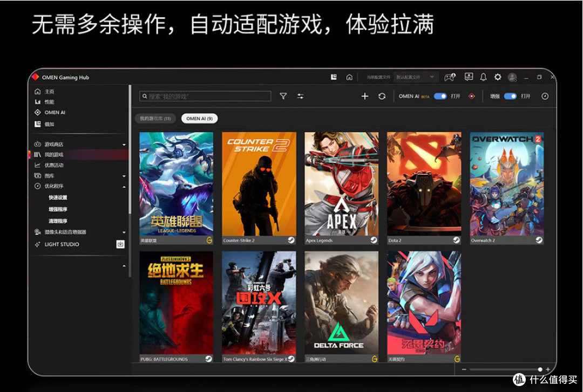Collapse the bottom sidebar section arrow

pyautogui.click(x=124, y=266)
